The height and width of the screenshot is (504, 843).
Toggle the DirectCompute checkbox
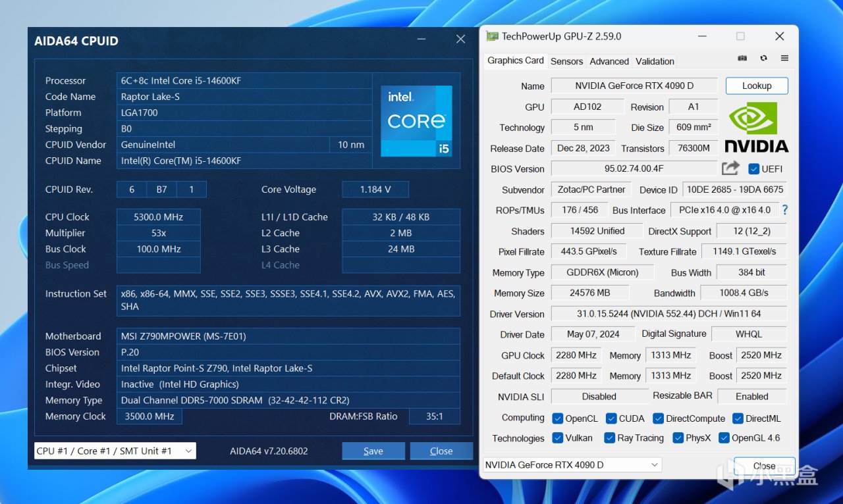coord(658,418)
